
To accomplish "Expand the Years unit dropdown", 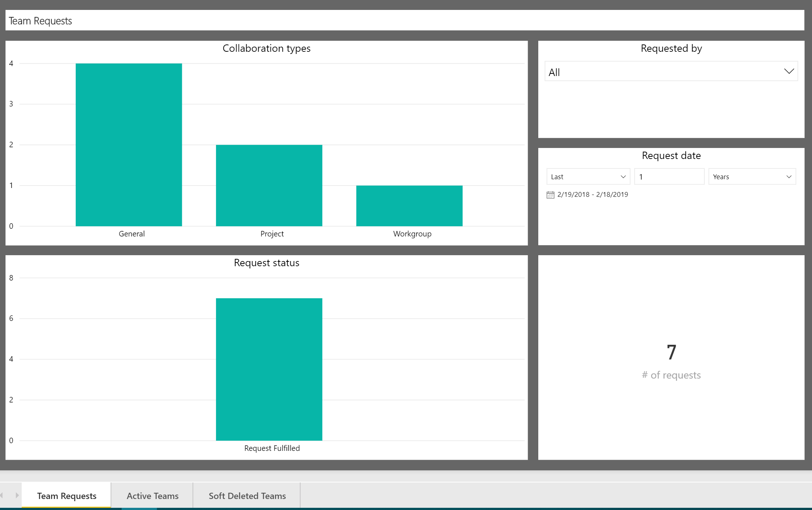I will click(x=752, y=177).
